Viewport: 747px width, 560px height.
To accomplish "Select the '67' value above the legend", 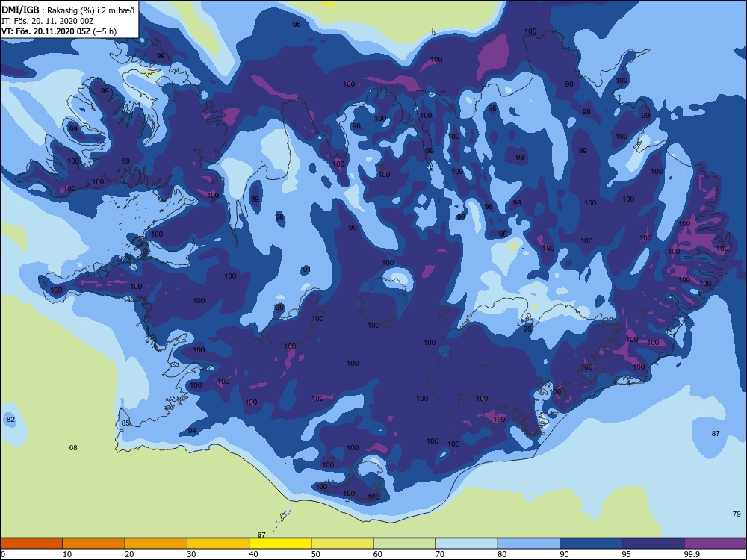I will point(261,535).
